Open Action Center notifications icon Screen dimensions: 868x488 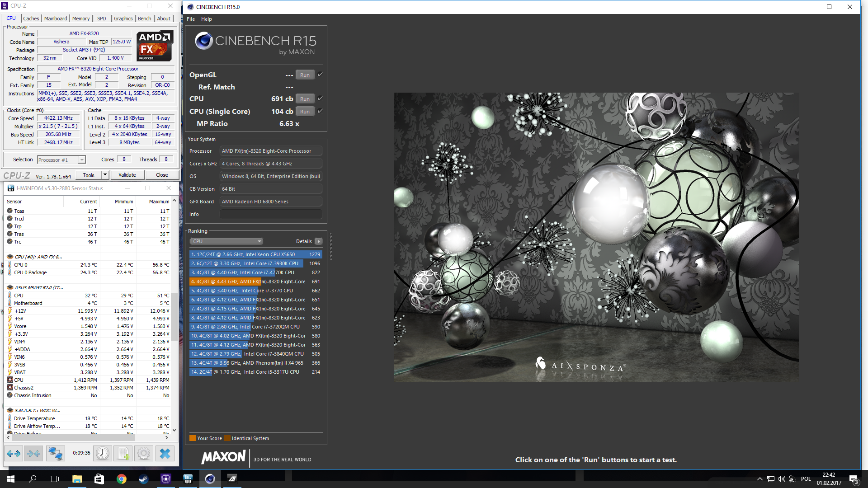(x=854, y=479)
